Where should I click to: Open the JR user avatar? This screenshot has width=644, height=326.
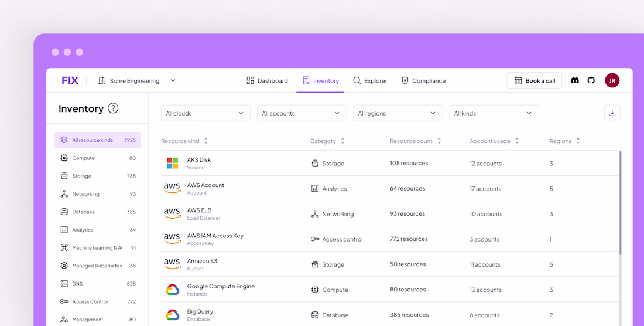click(612, 80)
